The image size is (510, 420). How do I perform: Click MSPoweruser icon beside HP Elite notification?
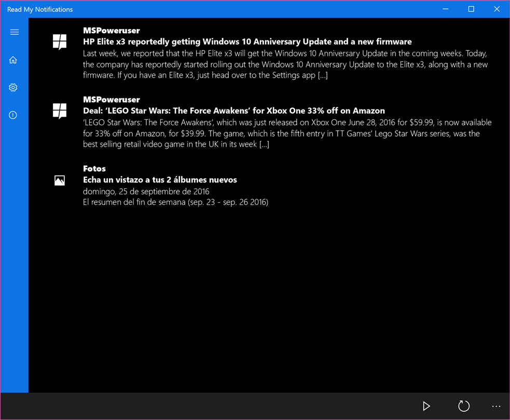coord(60,42)
